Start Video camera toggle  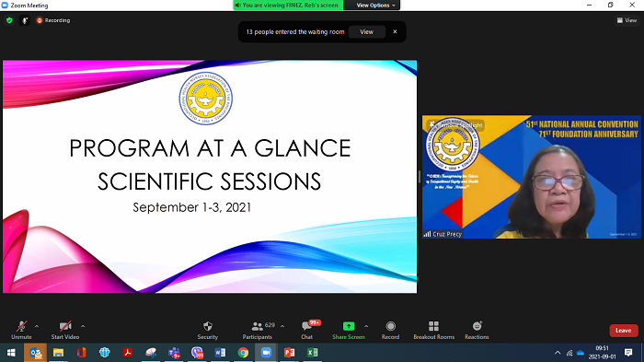[x=65, y=331]
